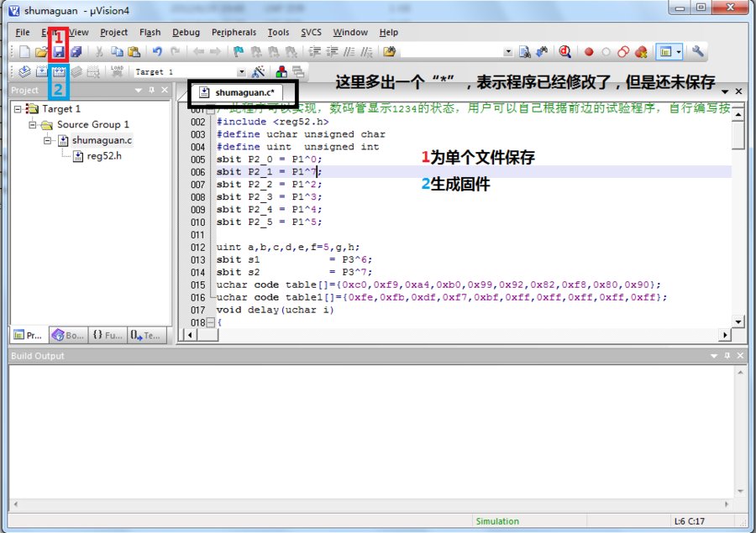Click the Rebuild all target files icon

tap(59, 71)
